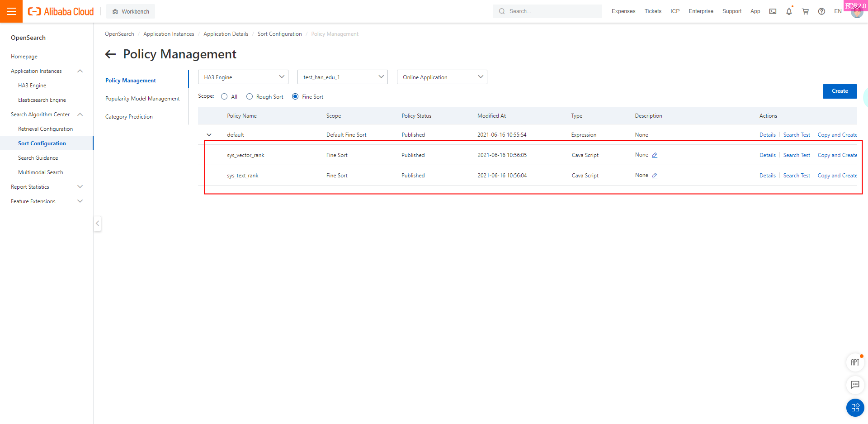Open ICP in top menu

tap(675, 11)
